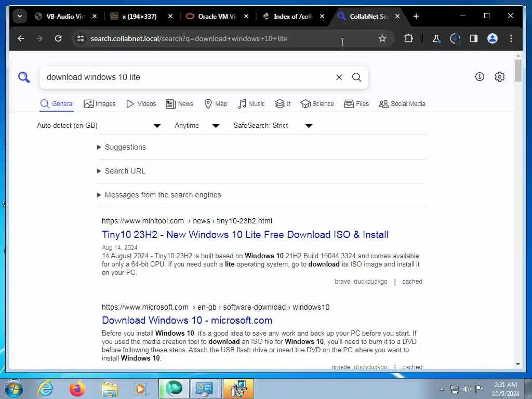Select the Images search category

(99, 104)
